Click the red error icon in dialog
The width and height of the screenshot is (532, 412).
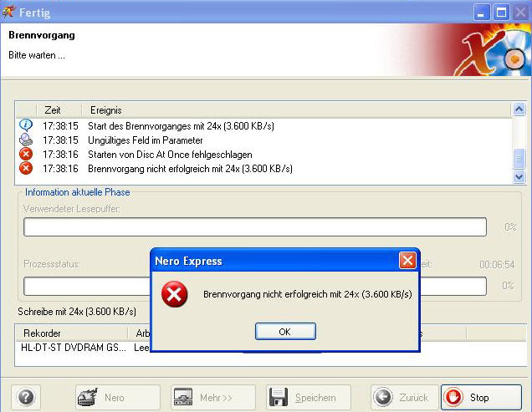pyautogui.click(x=174, y=294)
